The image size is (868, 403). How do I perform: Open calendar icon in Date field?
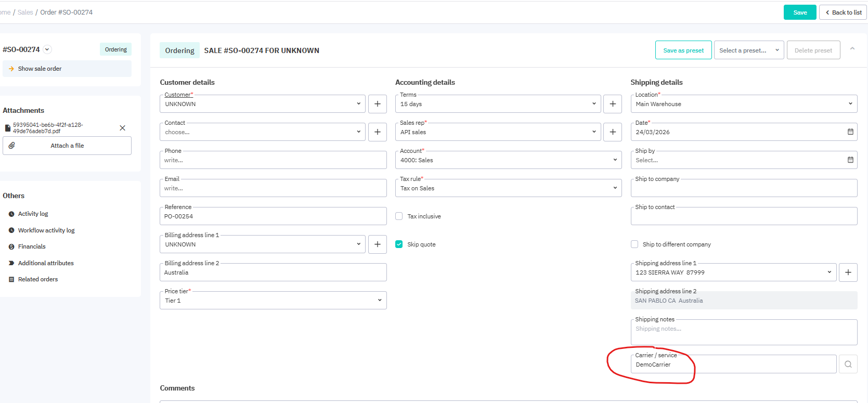coord(850,132)
